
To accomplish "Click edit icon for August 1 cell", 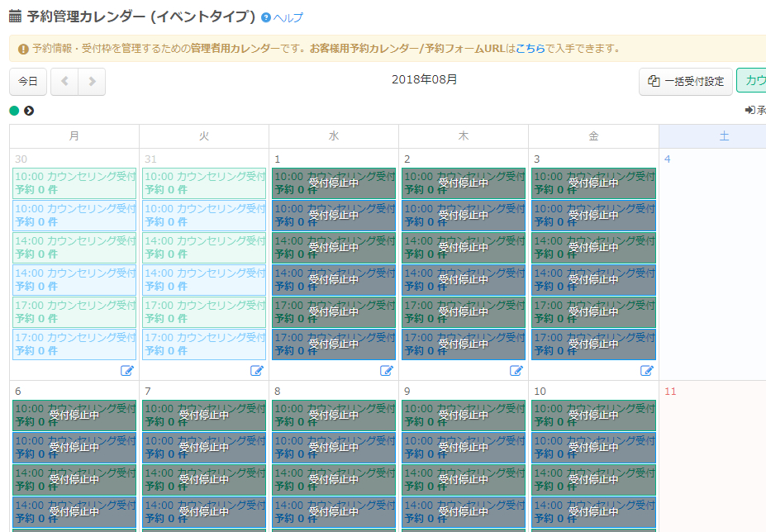I will click(387, 371).
